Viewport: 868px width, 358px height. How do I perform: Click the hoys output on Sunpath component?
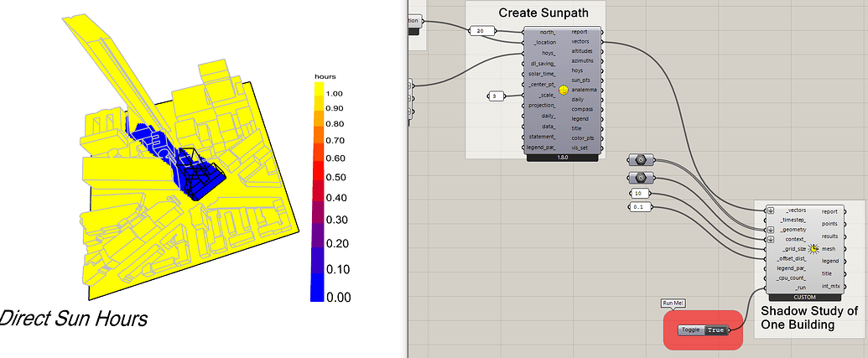pos(577,70)
